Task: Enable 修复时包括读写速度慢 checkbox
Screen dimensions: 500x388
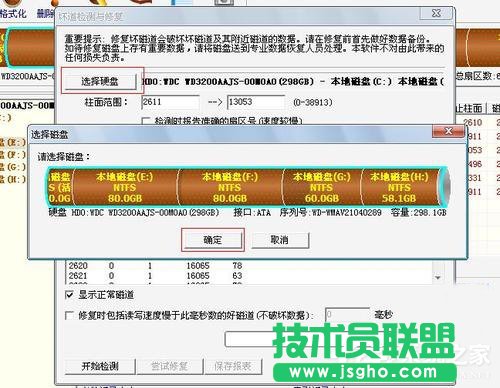Action: [69, 315]
